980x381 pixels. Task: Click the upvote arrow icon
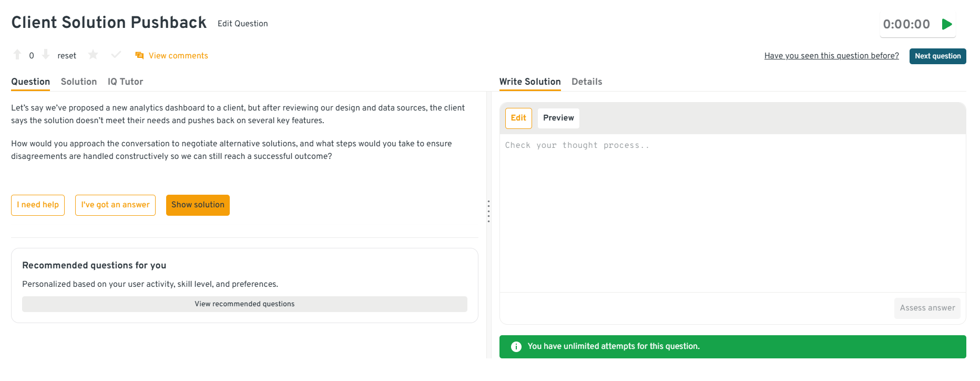click(17, 55)
